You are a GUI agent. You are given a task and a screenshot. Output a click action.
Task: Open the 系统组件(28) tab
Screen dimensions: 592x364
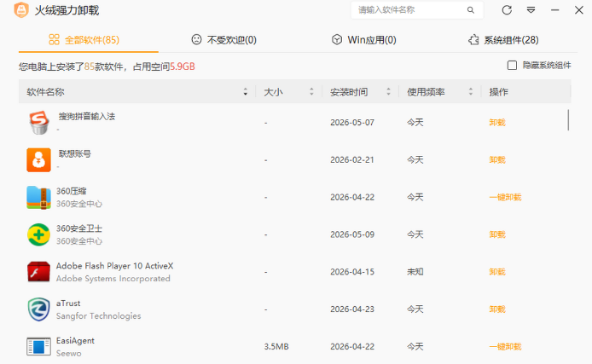(x=503, y=39)
